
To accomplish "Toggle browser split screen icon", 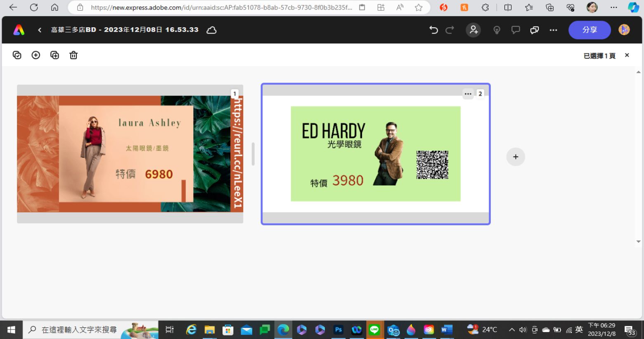I will 508,7.
